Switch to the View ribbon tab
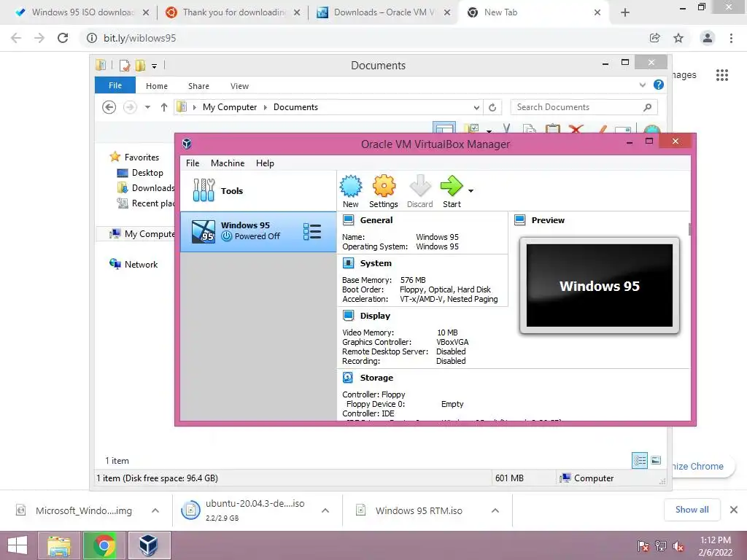Viewport: 747px width, 560px height. [x=239, y=86]
